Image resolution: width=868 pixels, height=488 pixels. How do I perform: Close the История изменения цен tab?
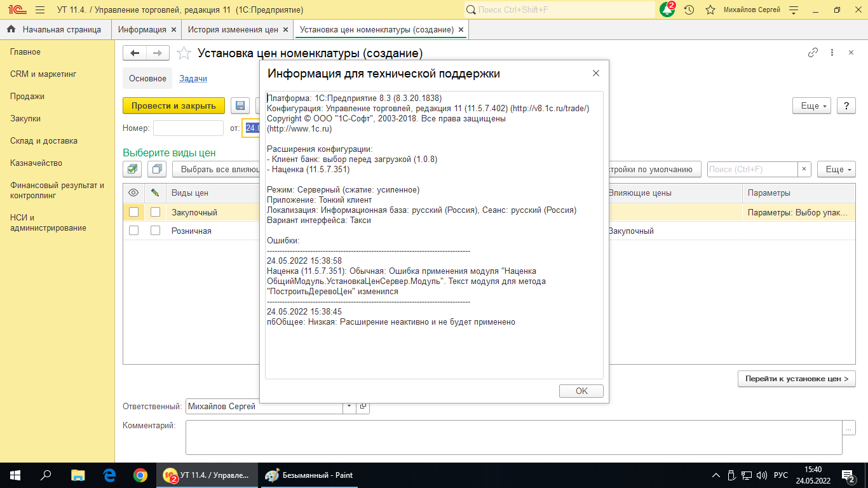pyautogui.click(x=285, y=29)
